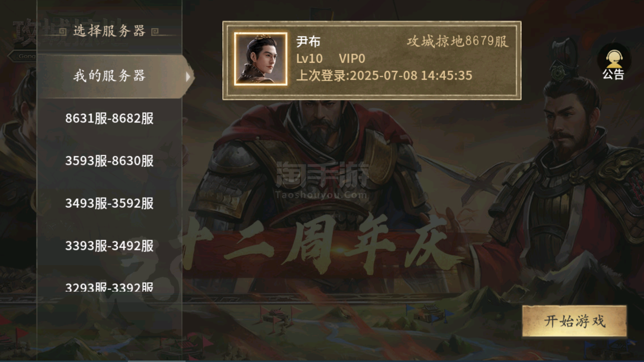Click the 选择服务器 panel header
Screen dimensions: 644x362
point(109,31)
